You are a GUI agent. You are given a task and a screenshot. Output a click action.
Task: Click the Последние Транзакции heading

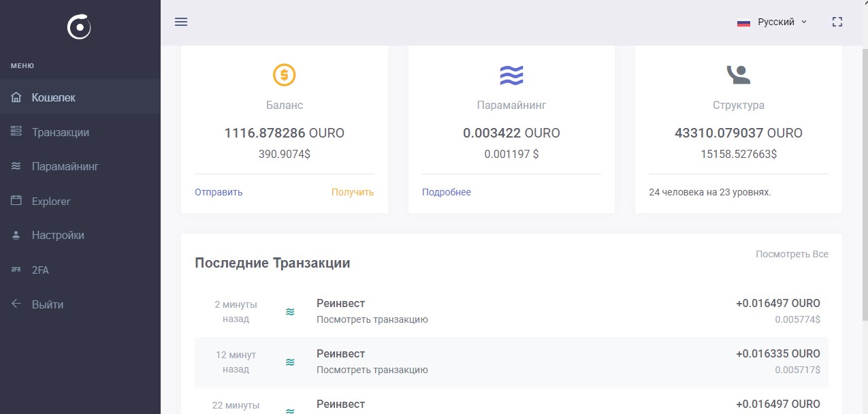[x=272, y=263]
